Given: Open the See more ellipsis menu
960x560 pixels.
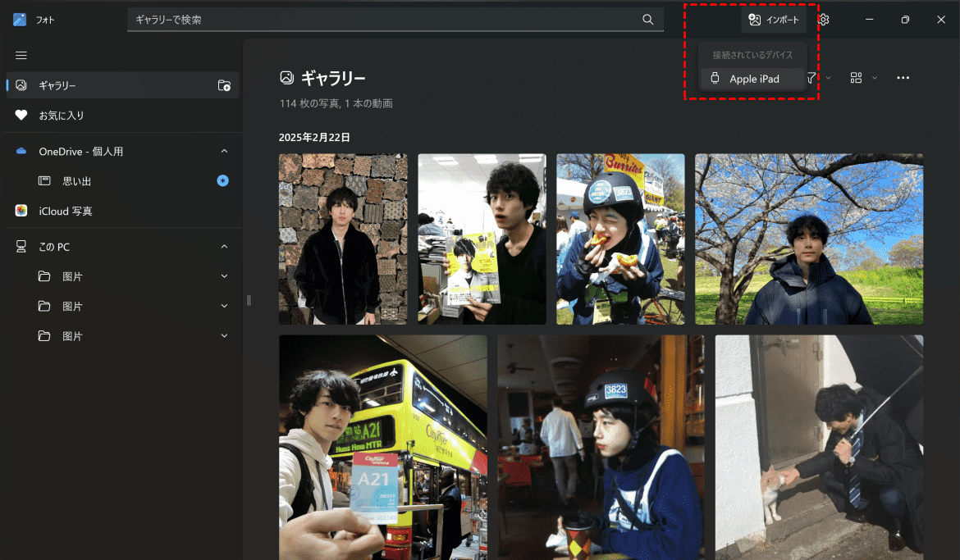Looking at the screenshot, I should pos(903,77).
